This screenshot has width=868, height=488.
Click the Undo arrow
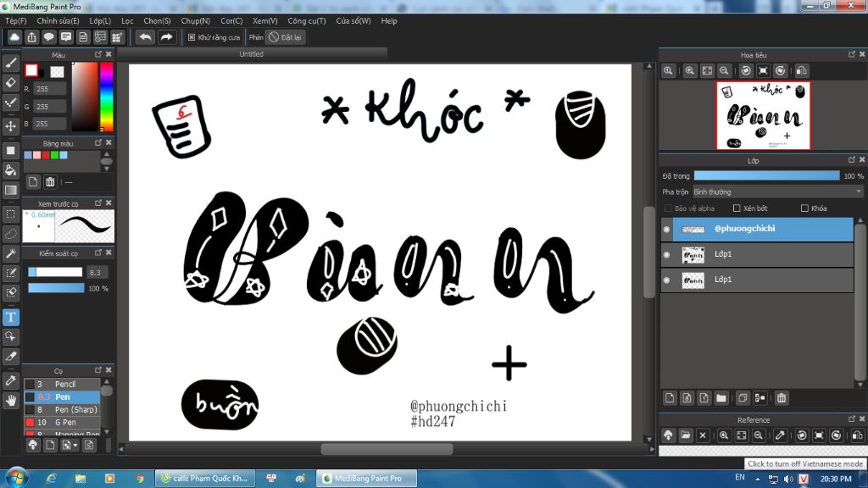pyautogui.click(x=146, y=37)
